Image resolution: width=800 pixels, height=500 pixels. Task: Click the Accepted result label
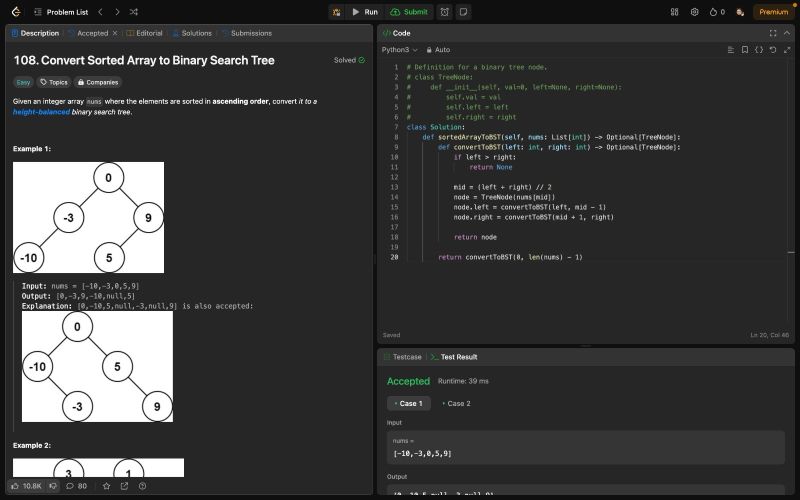(x=408, y=381)
